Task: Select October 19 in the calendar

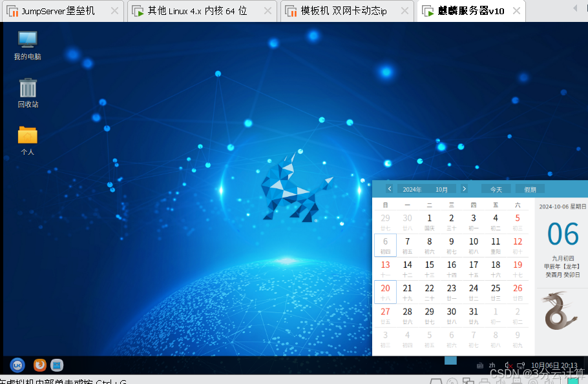Action: point(518,268)
